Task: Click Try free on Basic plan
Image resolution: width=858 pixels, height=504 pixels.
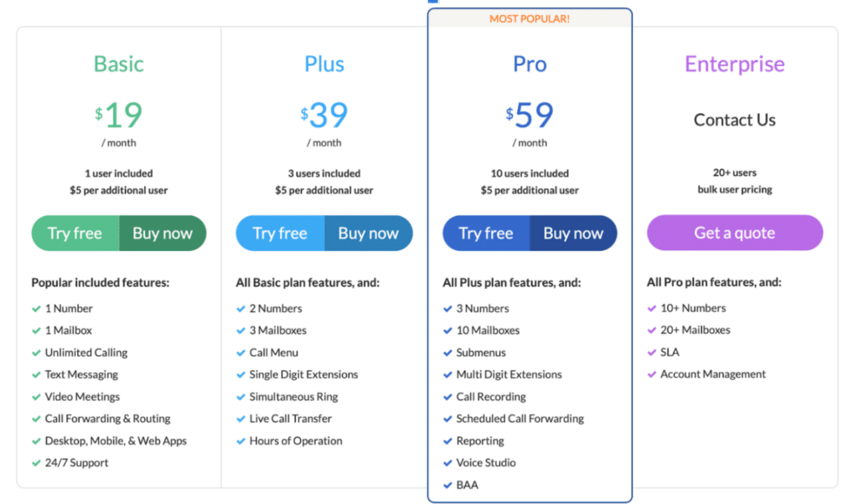Action: (75, 234)
